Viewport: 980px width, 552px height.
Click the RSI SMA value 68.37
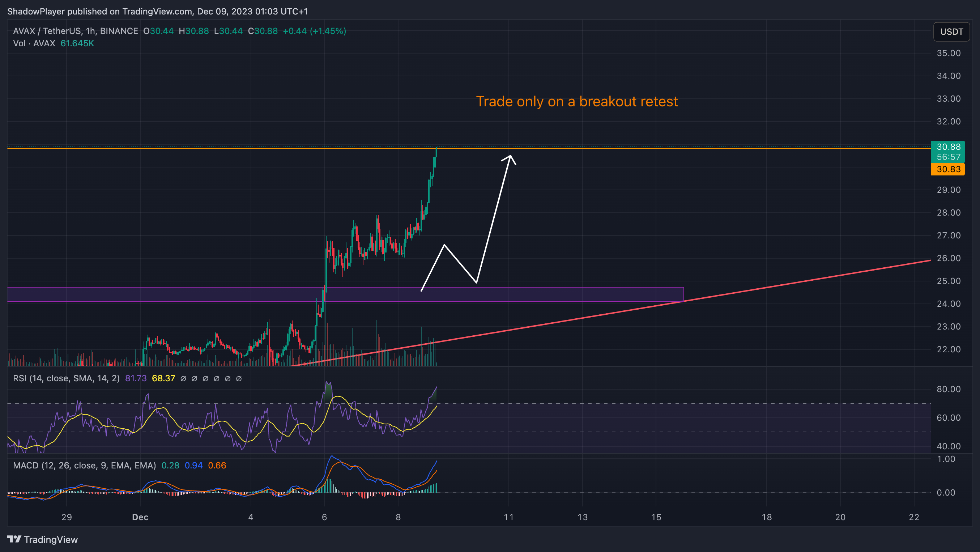tap(163, 378)
